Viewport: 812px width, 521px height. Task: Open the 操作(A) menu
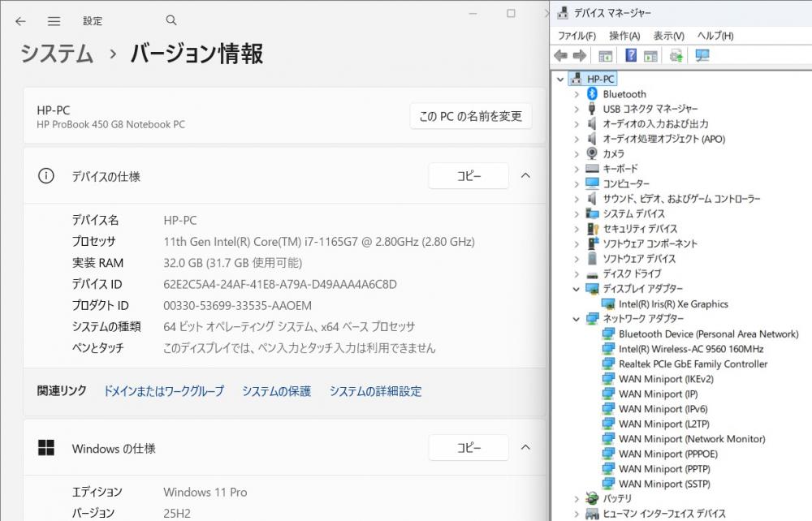point(624,36)
